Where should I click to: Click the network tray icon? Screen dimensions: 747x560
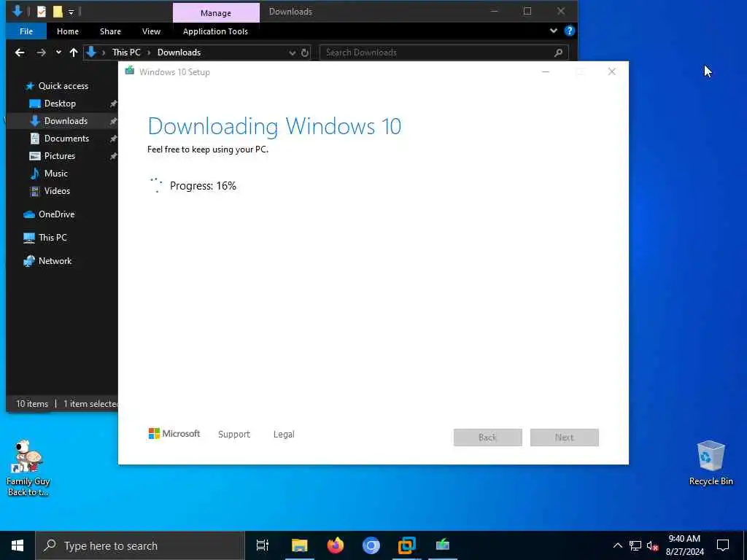click(x=635, y=545)
